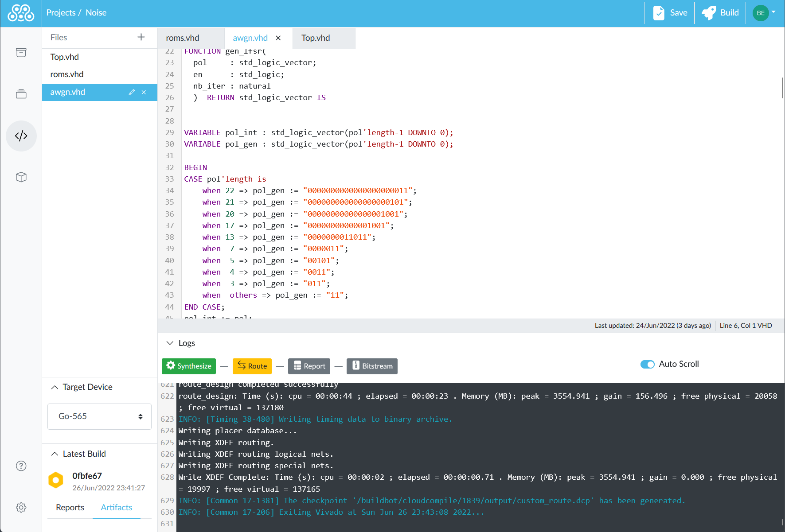Select the code editor icon in left sidebar
This screenshot has height=532, width=785.
[x=21, y=136]
